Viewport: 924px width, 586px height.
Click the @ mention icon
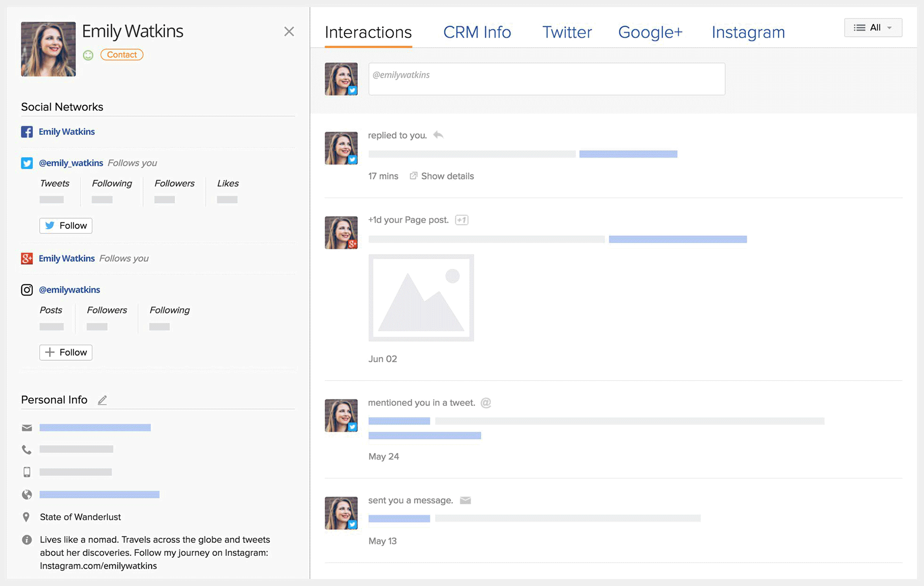[486, 403]
